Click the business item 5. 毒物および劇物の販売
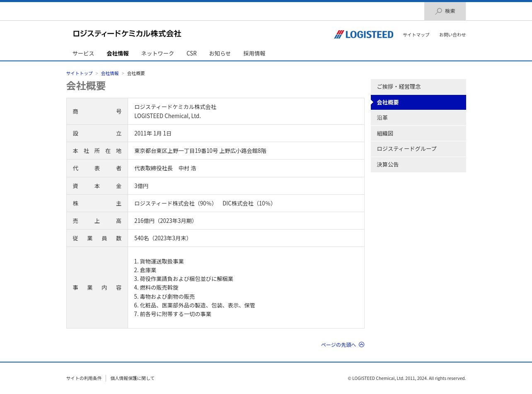 pyautogui.click(x=164, y=297)
